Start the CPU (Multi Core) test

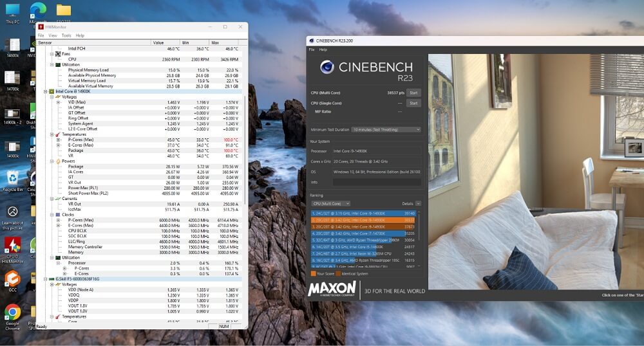[x=413, y=93]
